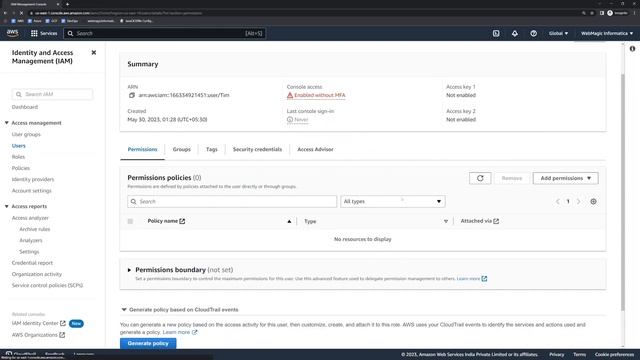Open Account settings in sidebar
The image size is (640, 360).
32,191
